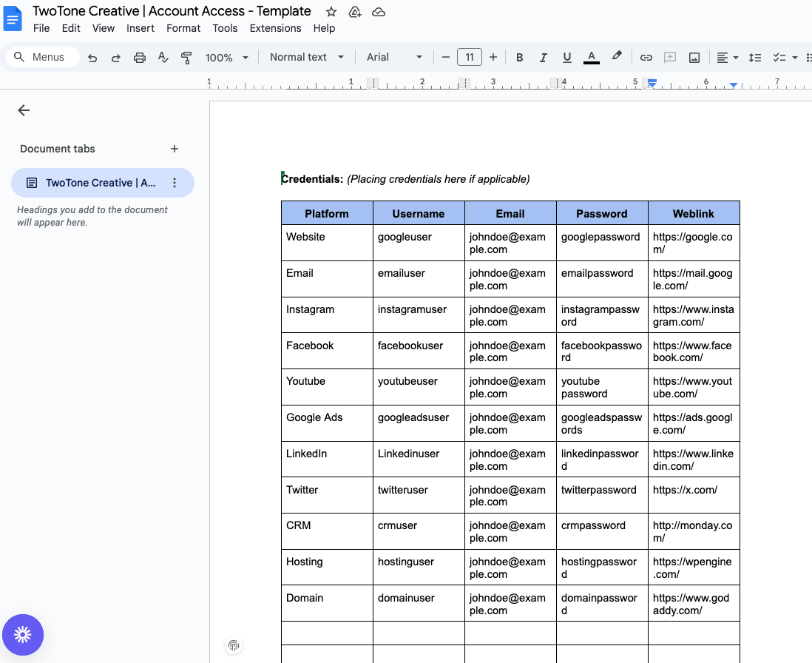Activate the paint format tool

[186, 58]
